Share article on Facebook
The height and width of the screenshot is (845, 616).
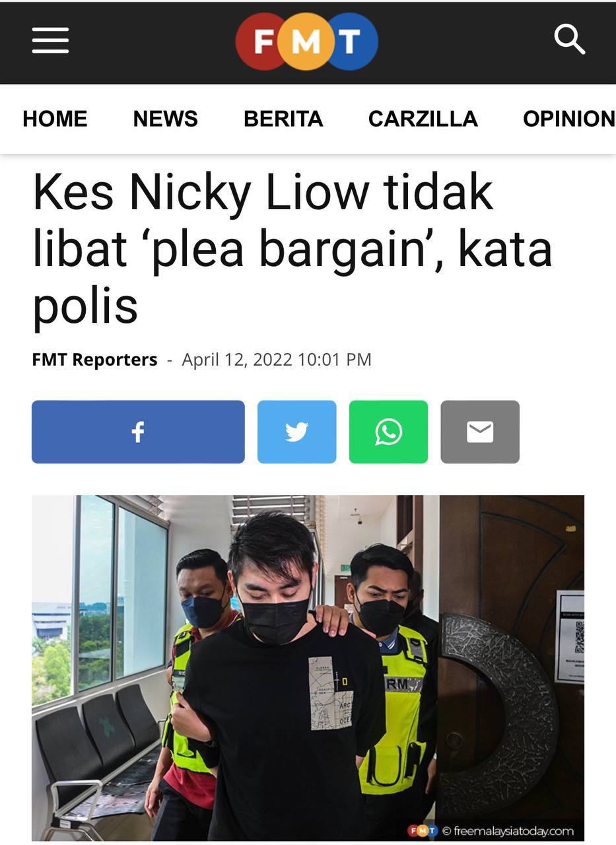[138, 432]
